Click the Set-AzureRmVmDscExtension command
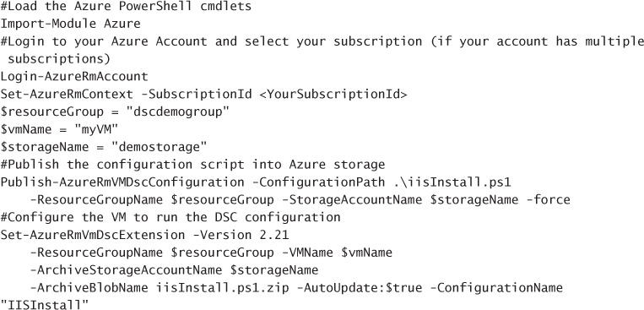This screenshot has width=644, height=310. coord(92,235)
